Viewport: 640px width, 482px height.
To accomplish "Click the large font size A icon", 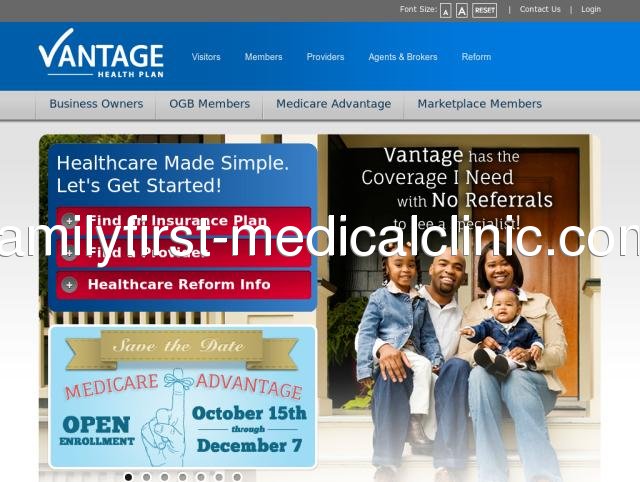I will click(462, 11).
